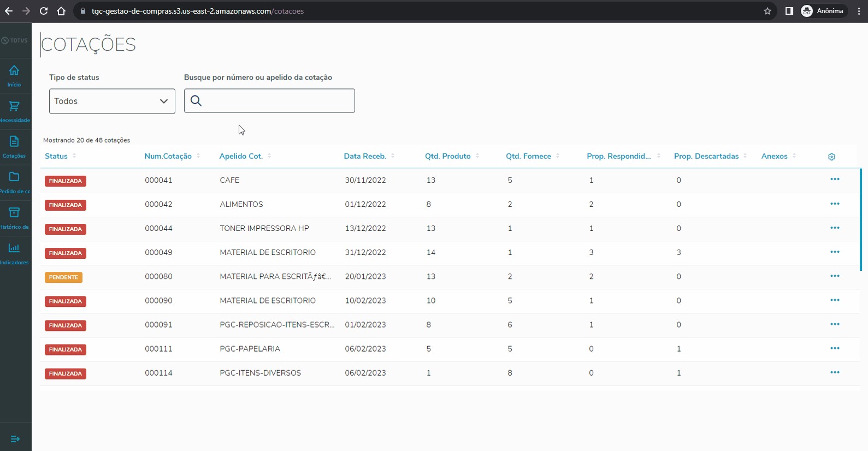This screenshot has height=451, width=868.
Task: Reload the page in browser
Action: [x=44, y=11]
